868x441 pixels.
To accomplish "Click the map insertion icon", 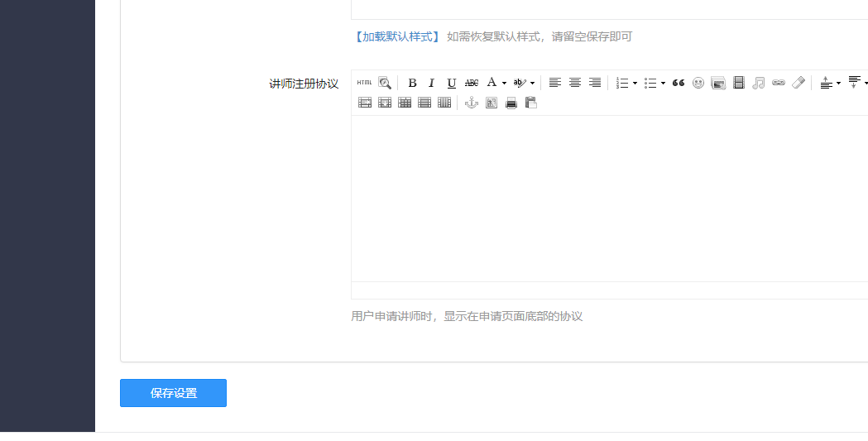I will [x=492, y=103].
